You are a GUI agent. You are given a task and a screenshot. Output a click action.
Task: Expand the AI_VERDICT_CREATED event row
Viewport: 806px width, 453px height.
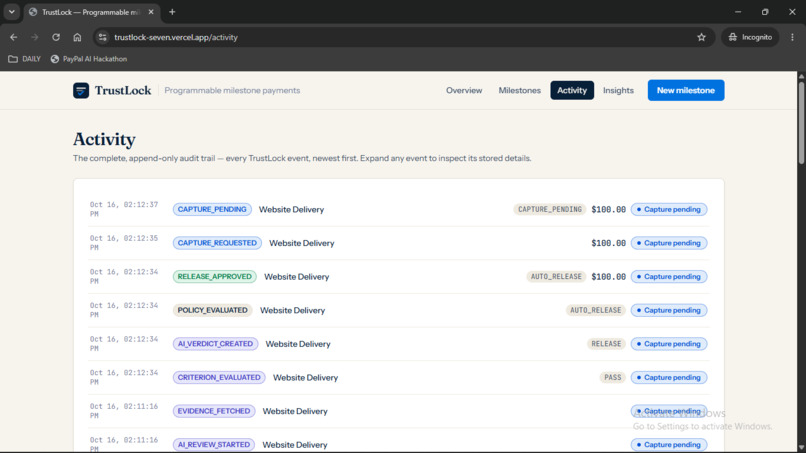coord(398,343)
